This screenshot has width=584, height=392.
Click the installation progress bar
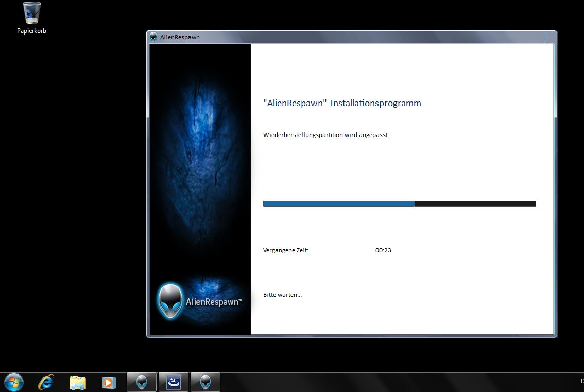pyautogui.click(x=399, y=204)
